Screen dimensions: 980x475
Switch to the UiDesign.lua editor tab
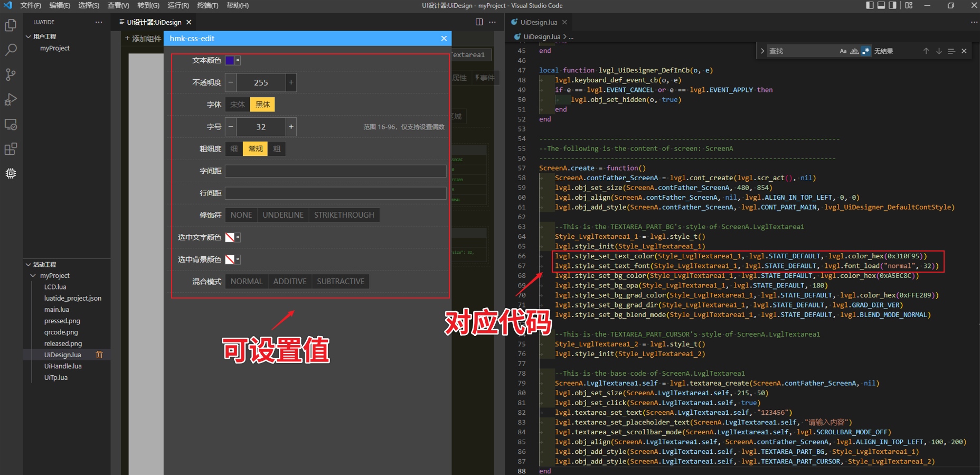(538, 22)
